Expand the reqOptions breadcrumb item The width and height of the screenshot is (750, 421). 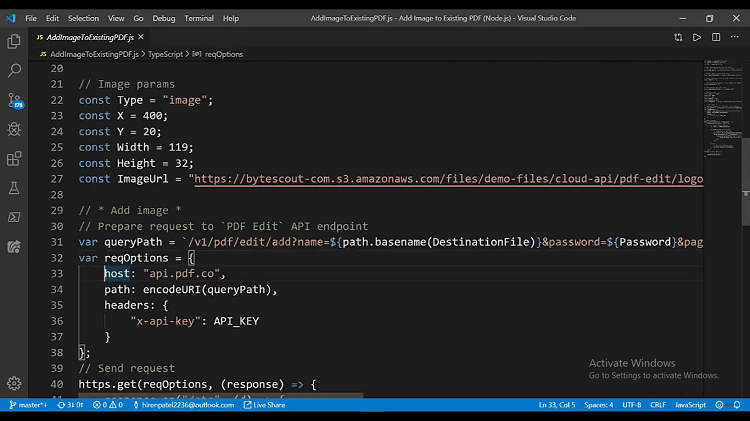(224, 54)
